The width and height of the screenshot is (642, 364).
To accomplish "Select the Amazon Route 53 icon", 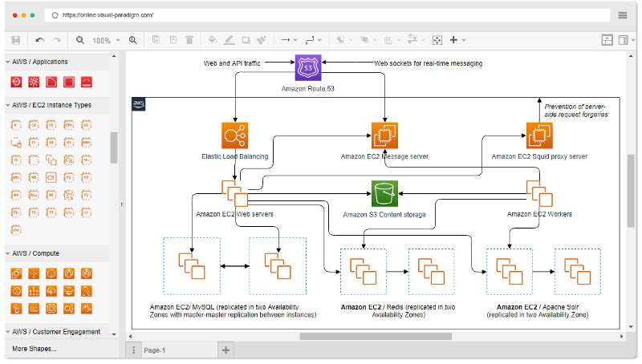I will pos(308,68).
